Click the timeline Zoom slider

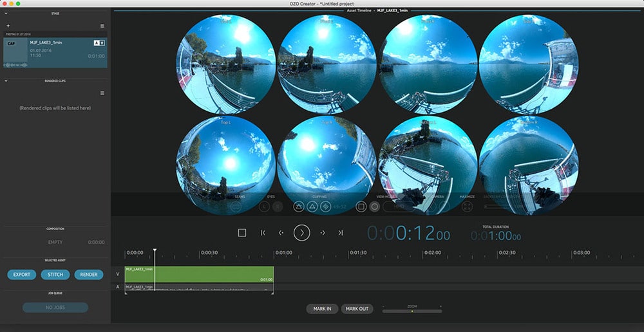pos(412,311)
